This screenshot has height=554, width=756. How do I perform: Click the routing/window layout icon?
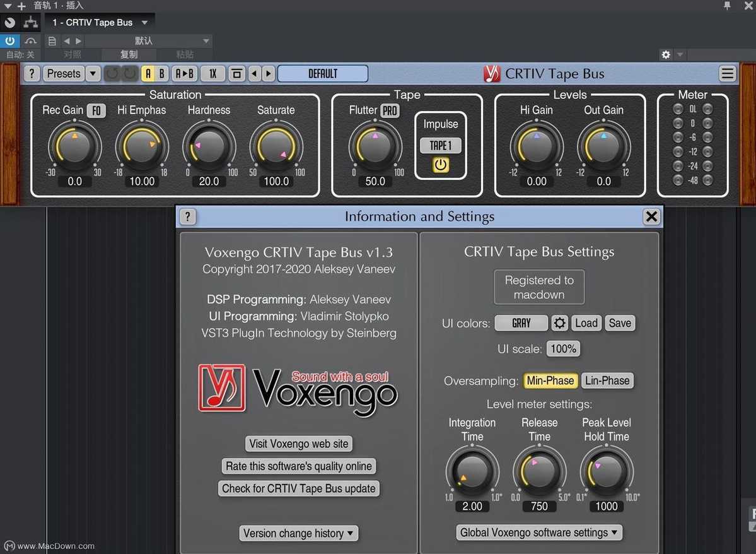236,74
